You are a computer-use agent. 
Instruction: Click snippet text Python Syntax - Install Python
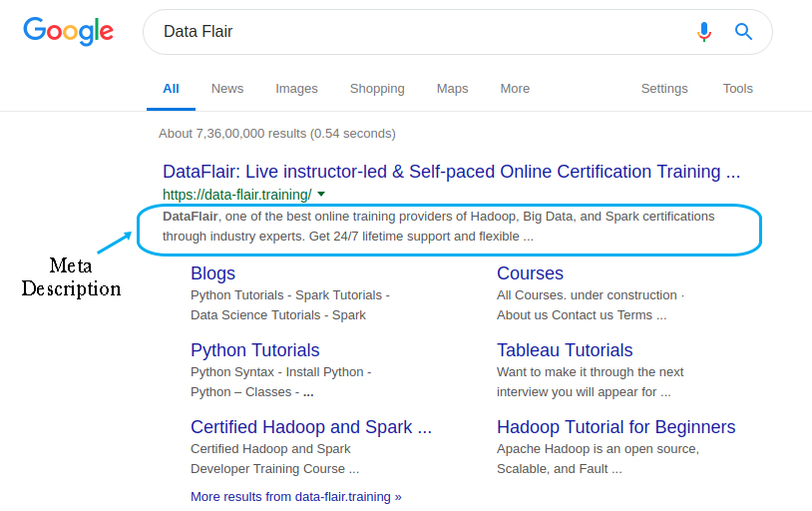280,372
